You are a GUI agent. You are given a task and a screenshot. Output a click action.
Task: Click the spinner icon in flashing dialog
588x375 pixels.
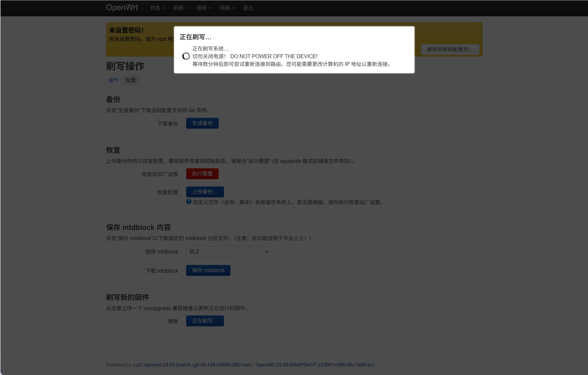pyautogui.click(x=186, y=56)
